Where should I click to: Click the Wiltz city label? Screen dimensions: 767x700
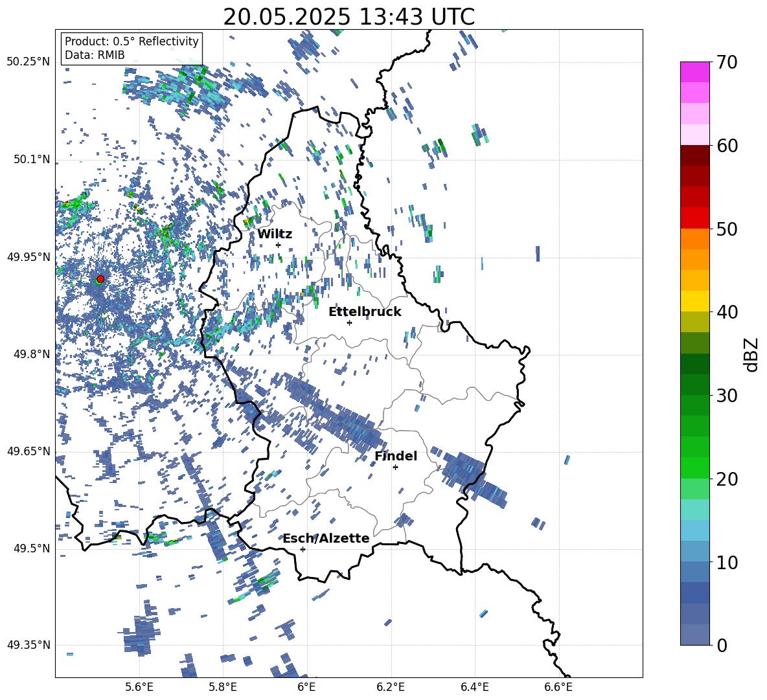pyautogui.click(x=275, y=234)
